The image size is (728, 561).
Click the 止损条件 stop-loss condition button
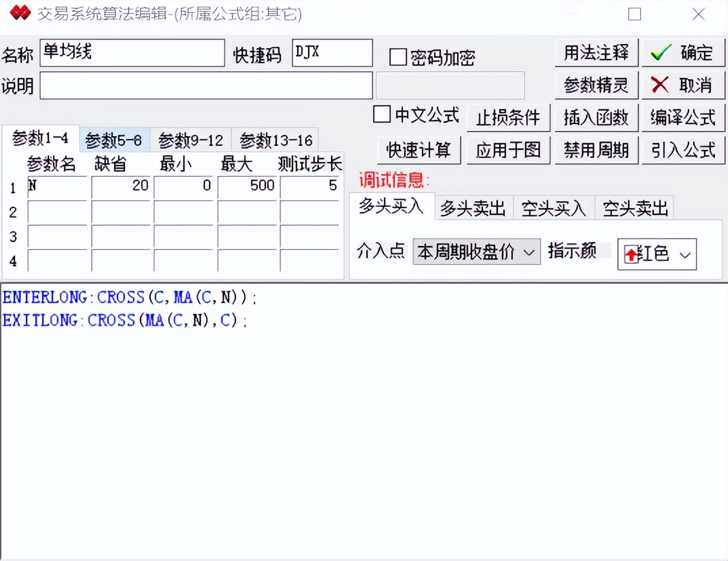[x=508, y=118]
